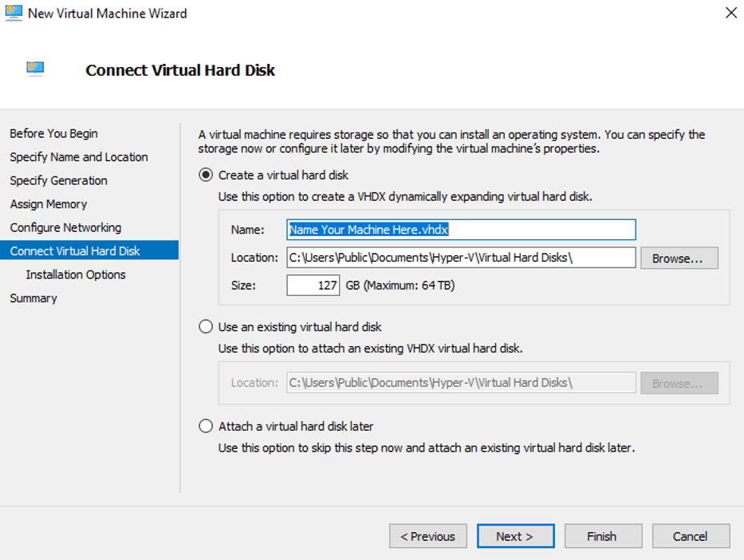Open the Configure Networking step

[65, 227]
